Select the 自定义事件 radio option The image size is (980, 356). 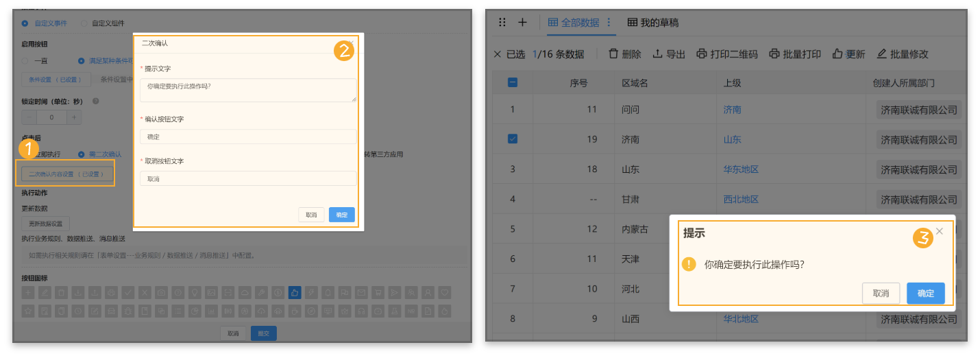[25, 23]
